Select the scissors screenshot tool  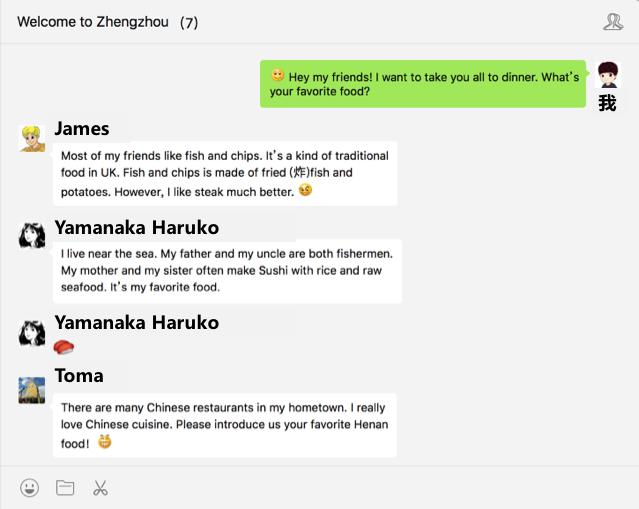pyautogui.click(x=100, y=488)
